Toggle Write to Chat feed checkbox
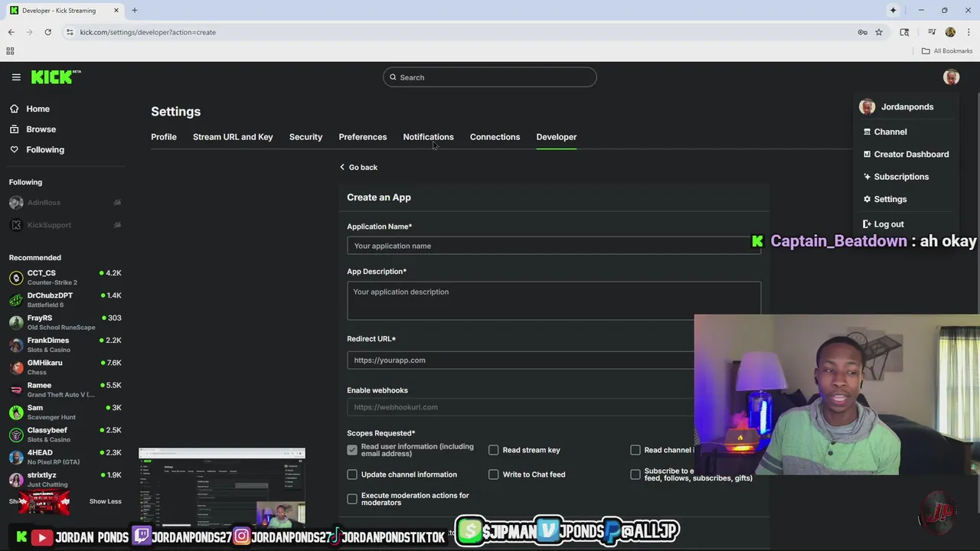 point(494,474)
